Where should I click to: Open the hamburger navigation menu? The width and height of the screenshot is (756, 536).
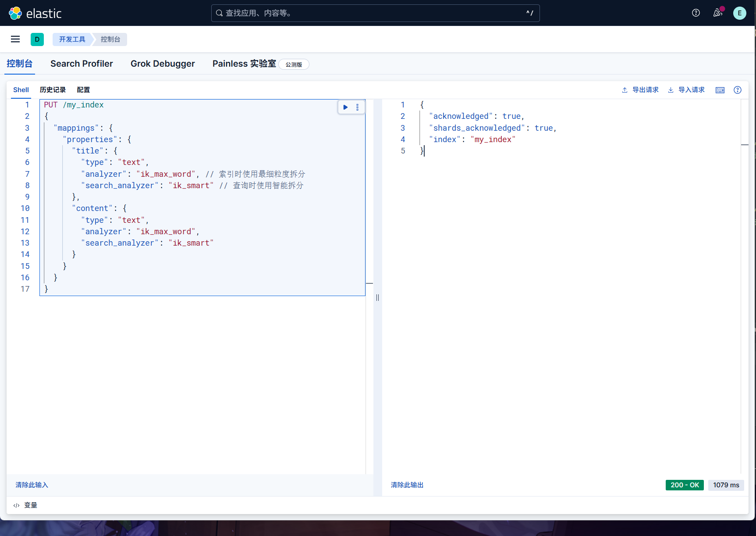click(15, 39)
